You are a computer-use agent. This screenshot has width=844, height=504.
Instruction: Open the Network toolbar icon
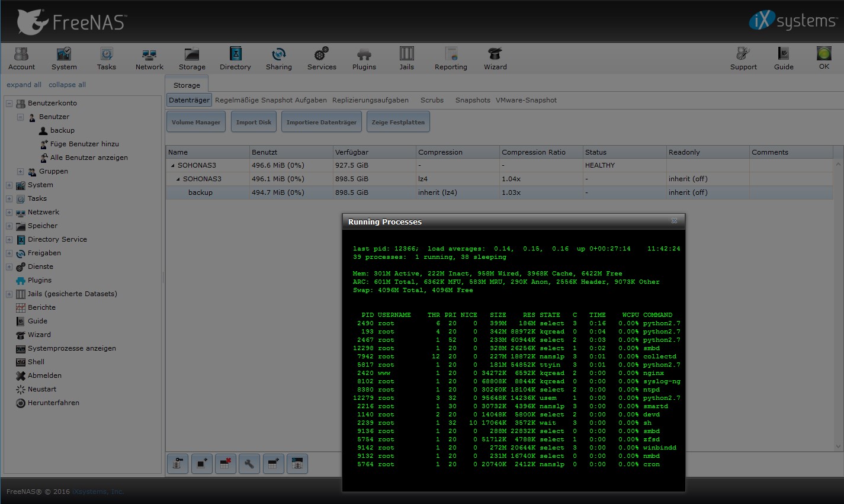click(x=149, y=59)
